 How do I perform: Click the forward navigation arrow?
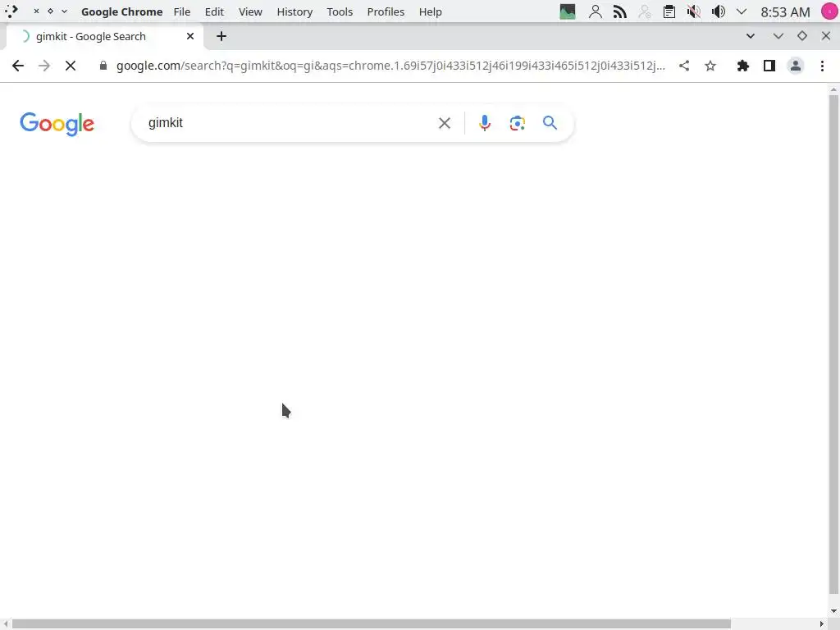(x=44, y=66)
